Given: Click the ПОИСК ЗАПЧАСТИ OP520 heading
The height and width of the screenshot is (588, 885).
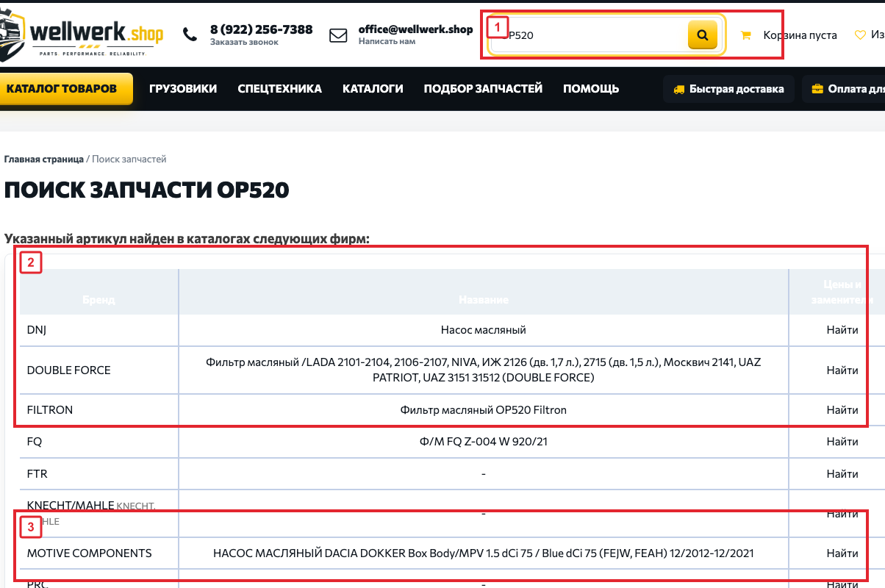Looking at the screenshot, I should 147,190.
